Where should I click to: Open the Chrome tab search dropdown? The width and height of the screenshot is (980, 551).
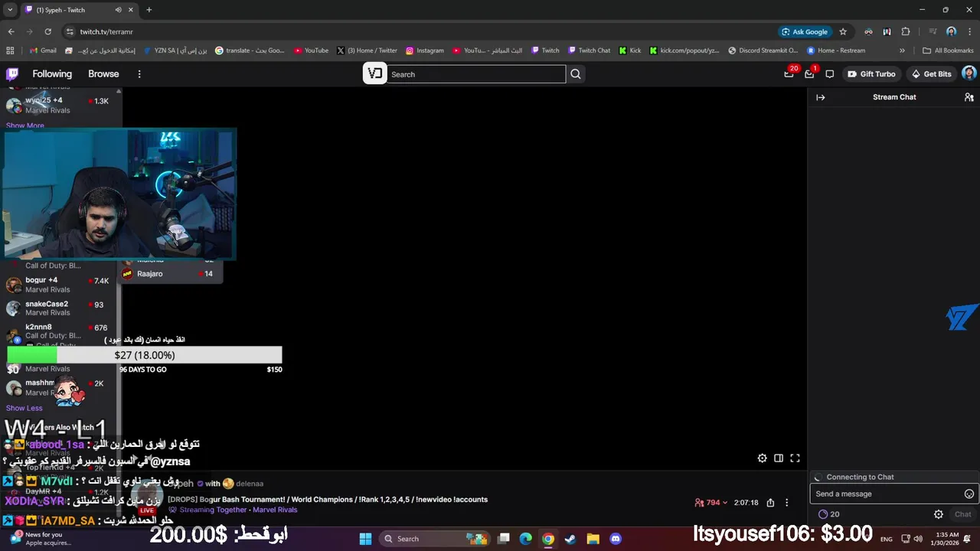11,10
